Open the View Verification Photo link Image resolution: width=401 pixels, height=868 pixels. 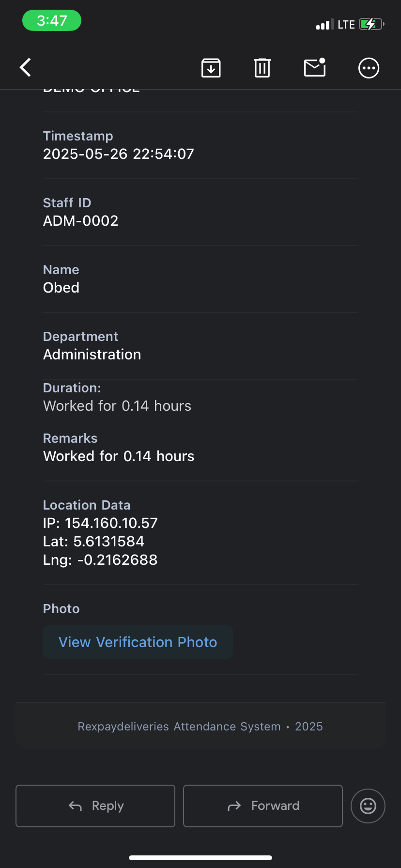[138, 642]
